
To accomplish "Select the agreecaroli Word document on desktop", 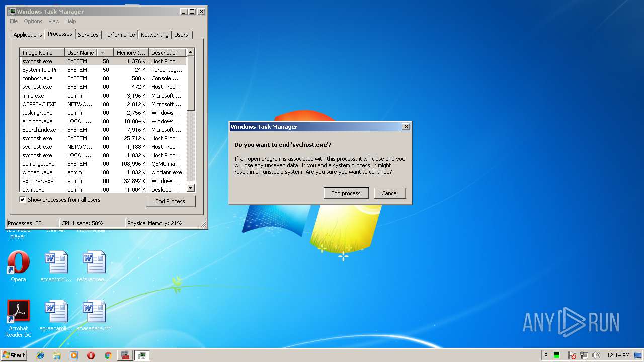I will [56, 316].
